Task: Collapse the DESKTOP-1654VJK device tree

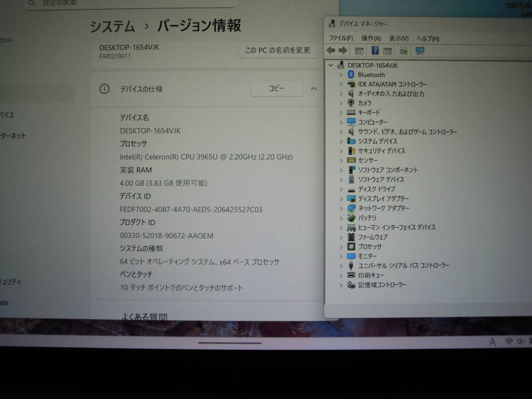Action: click(x=331, y=65)
